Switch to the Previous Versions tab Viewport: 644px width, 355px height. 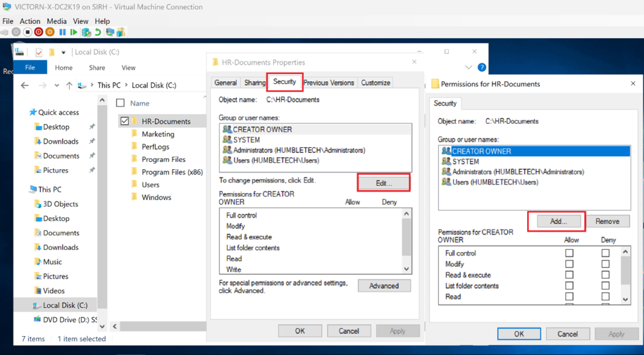(329, 82)
